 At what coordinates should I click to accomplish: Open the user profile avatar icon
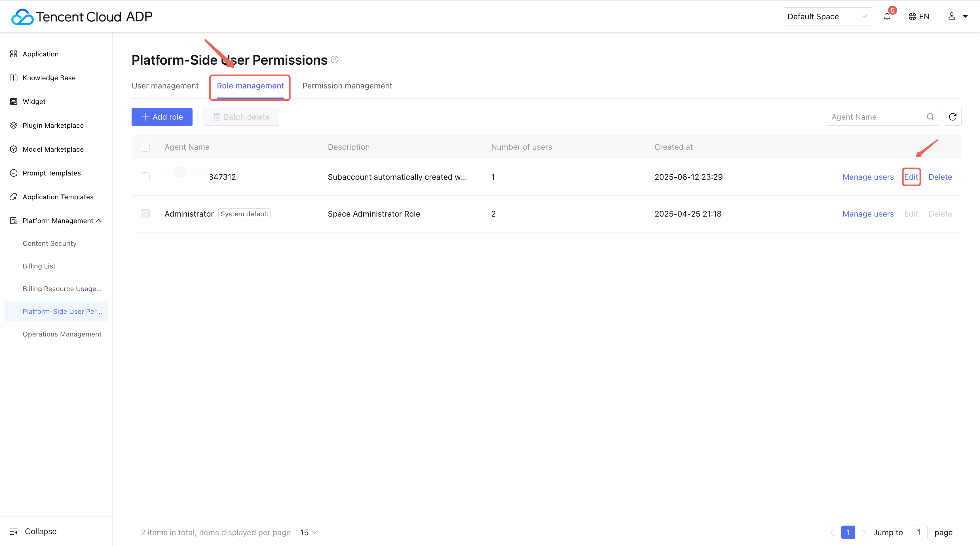pos(951,16)
